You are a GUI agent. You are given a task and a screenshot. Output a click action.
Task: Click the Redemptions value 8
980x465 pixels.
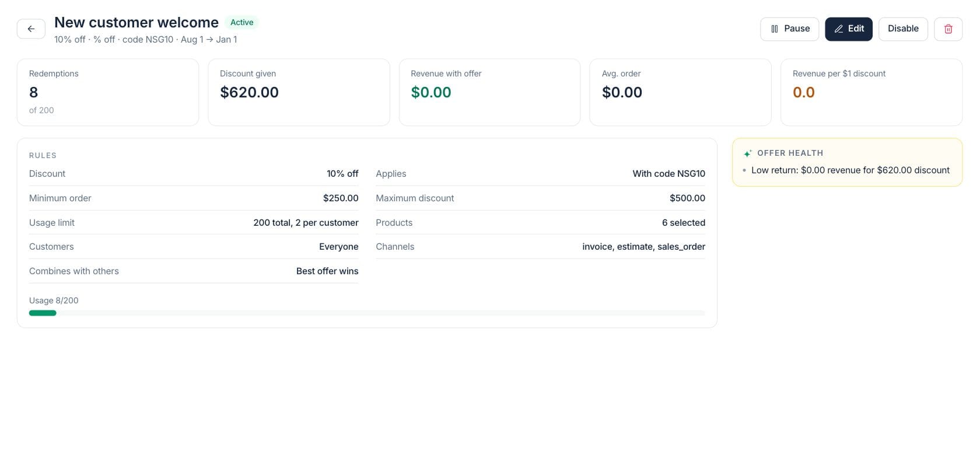pyautogui.click(x=34, y=92)
